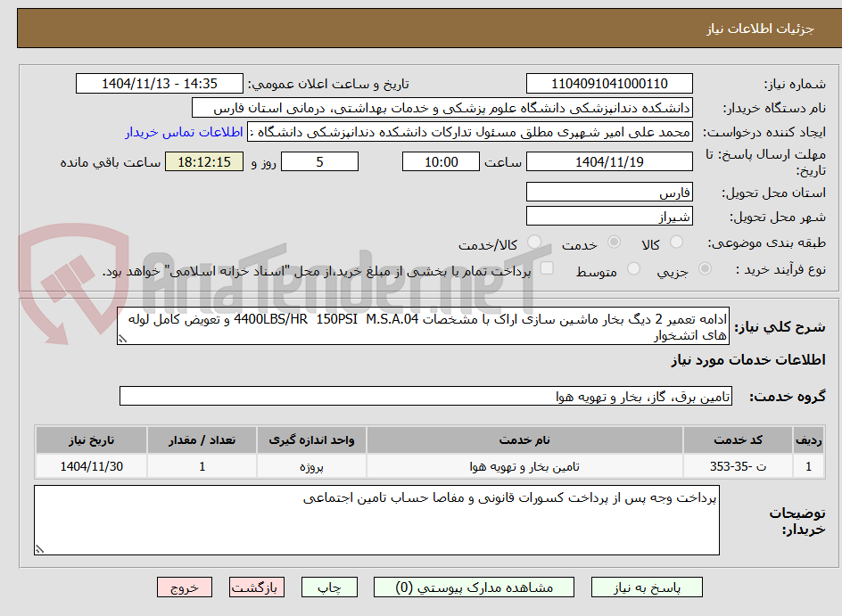Toggle the Islamic treasury payment checkbox
This screenshot has height=616, width=842.
point(547,267)
